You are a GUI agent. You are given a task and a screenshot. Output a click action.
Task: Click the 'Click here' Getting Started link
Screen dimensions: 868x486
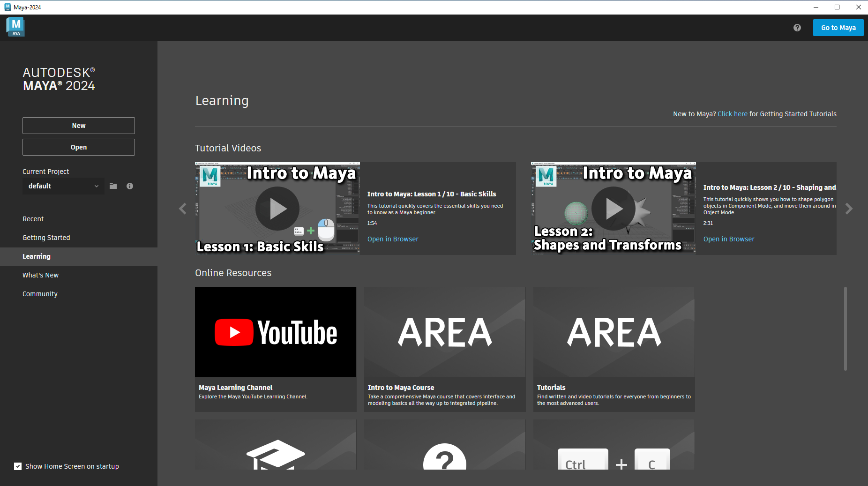coord(733,114)
